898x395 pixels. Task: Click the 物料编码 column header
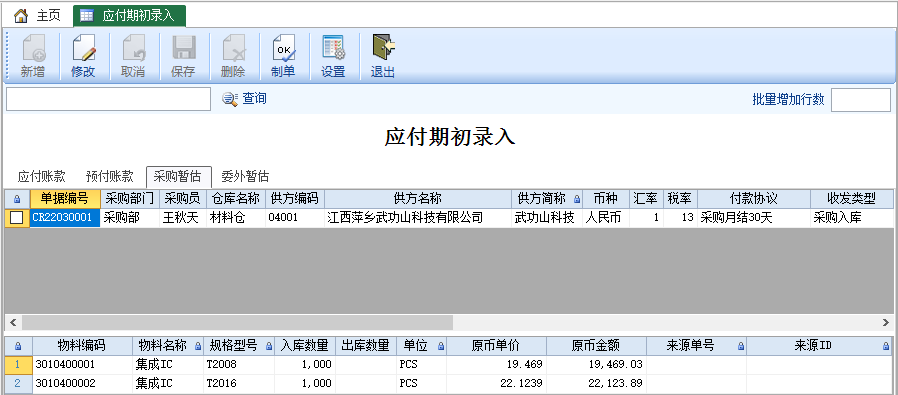click(x=82, y=345)
